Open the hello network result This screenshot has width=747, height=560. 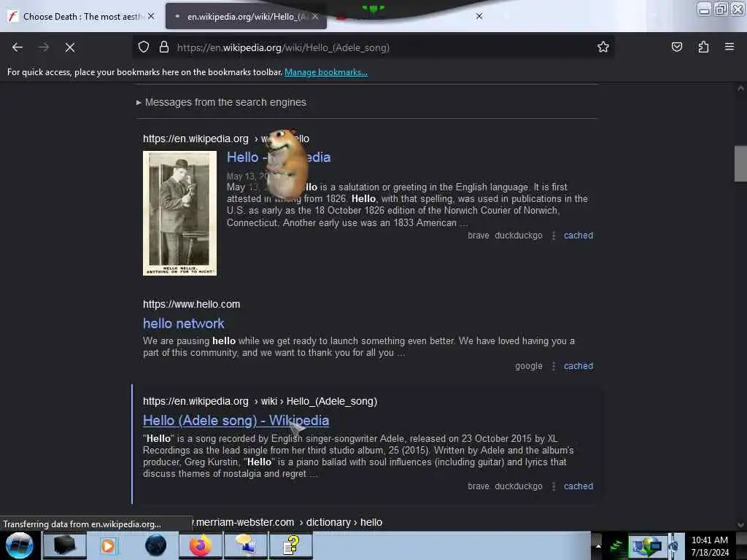coord(183,323)
